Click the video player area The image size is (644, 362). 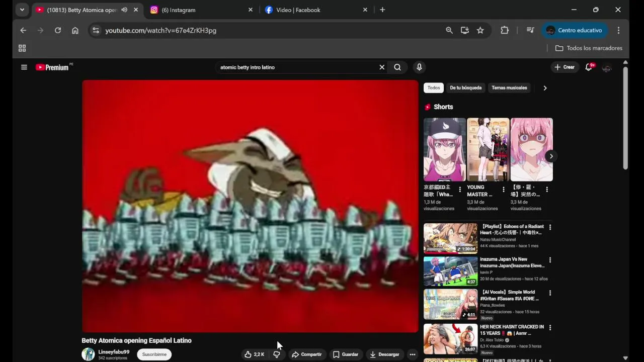click(250, 206)
